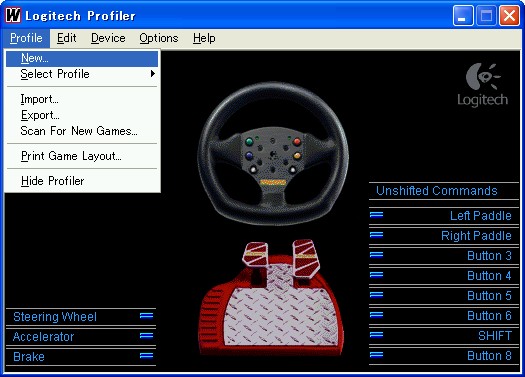Click the Steering Wheel axis label
Viewport: 525px width, 377px height.
point(55,317)
